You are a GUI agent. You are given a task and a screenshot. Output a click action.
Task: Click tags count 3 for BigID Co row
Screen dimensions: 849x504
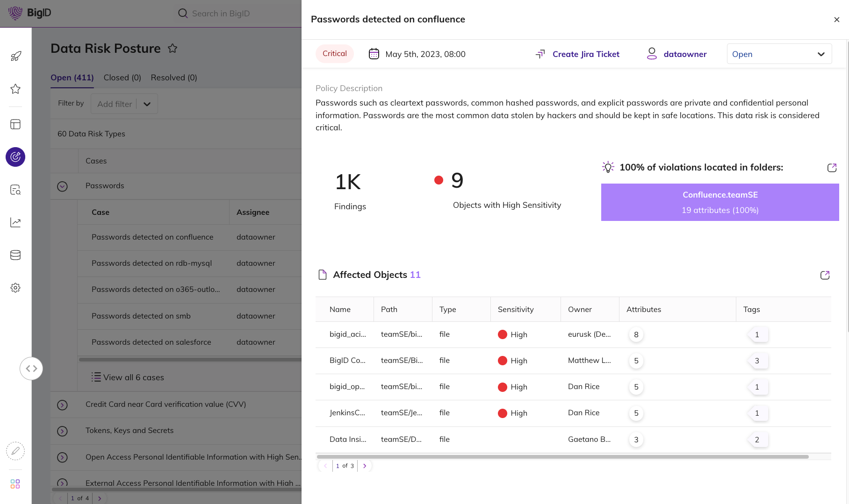pos(757,361)
